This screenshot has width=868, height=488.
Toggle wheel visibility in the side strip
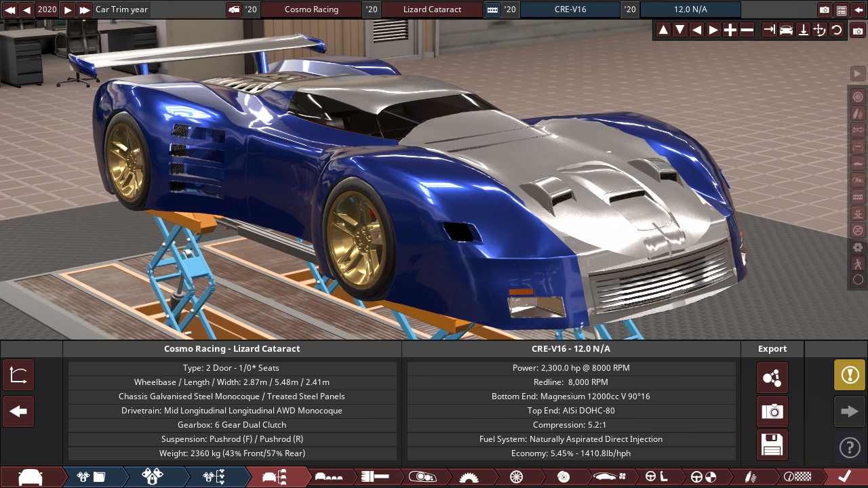858,96
